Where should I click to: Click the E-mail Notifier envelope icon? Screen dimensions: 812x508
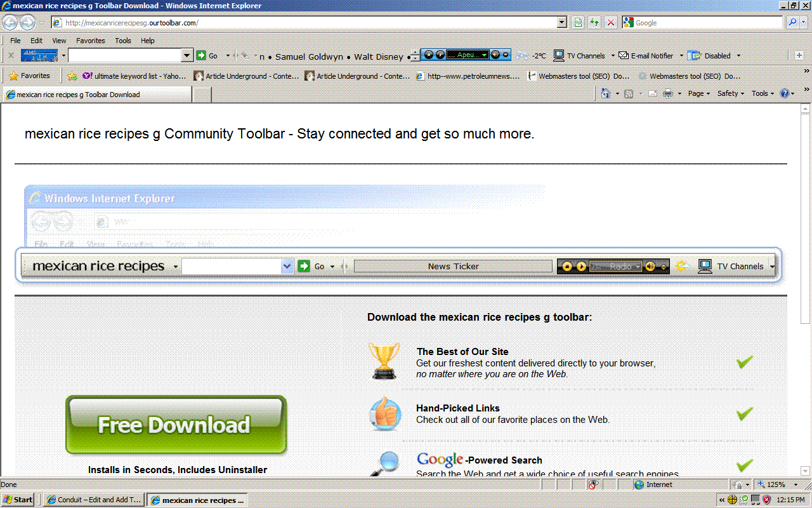[x=624, y=56]
